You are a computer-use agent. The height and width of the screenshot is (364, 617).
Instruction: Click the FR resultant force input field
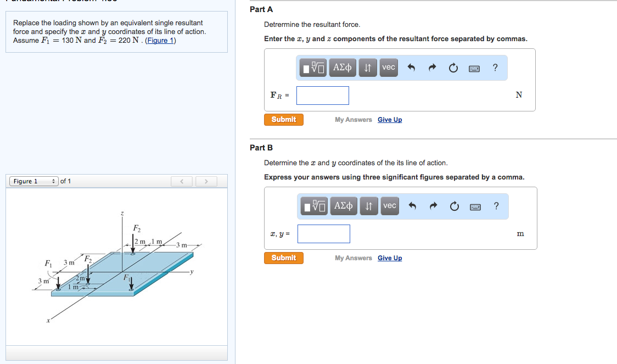click(323, 96)
